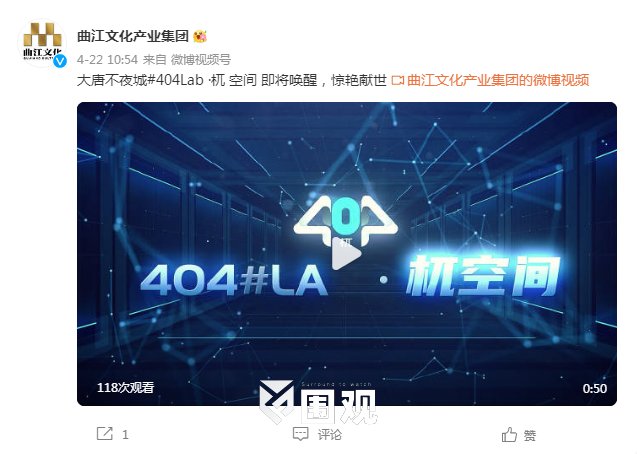This screenshot has width=637, height=454.
Task: Click the repost share icon
Action: 104,434
